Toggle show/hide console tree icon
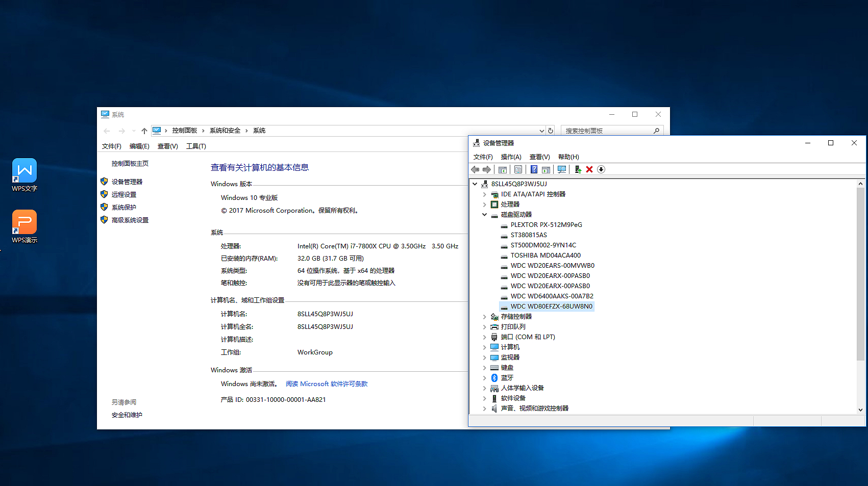Image resolution: width=868 pixels, height=486 pixels. [x=503, y=169]
